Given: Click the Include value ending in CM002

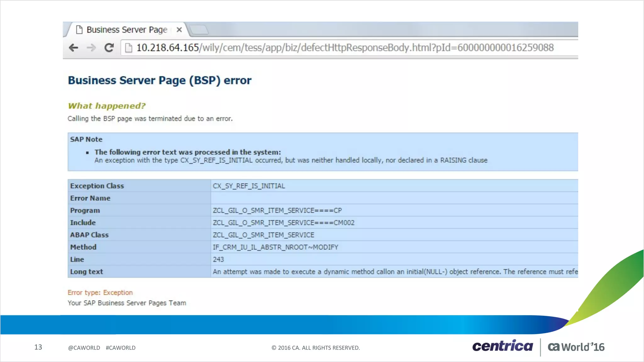Looking at the screenshot, I should click(x=283, y=223).
